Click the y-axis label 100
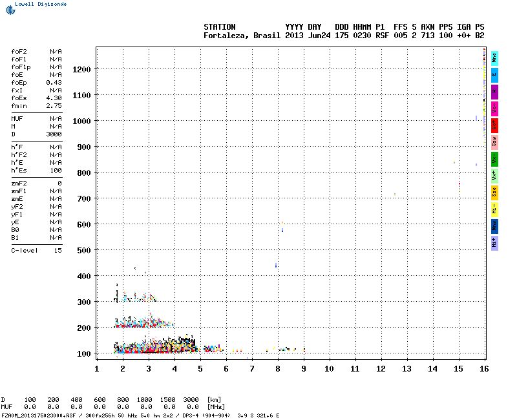Screen dimensions: 517x420 pyautogui.click(x=84, y=353)
